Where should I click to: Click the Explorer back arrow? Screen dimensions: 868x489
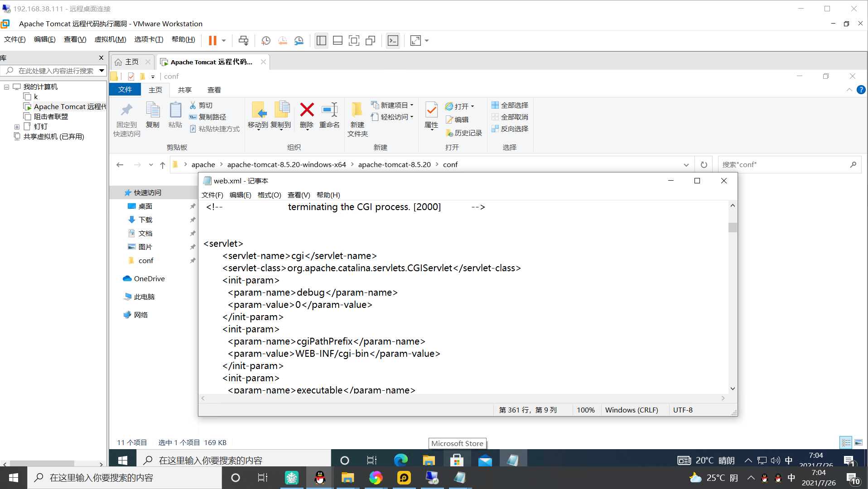point(120,165)
